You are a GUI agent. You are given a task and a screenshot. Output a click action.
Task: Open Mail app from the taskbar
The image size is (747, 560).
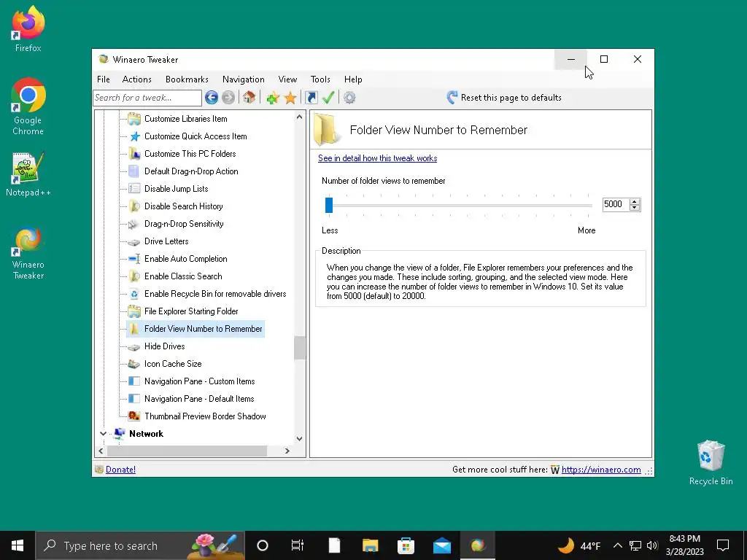tap(441, 545)
